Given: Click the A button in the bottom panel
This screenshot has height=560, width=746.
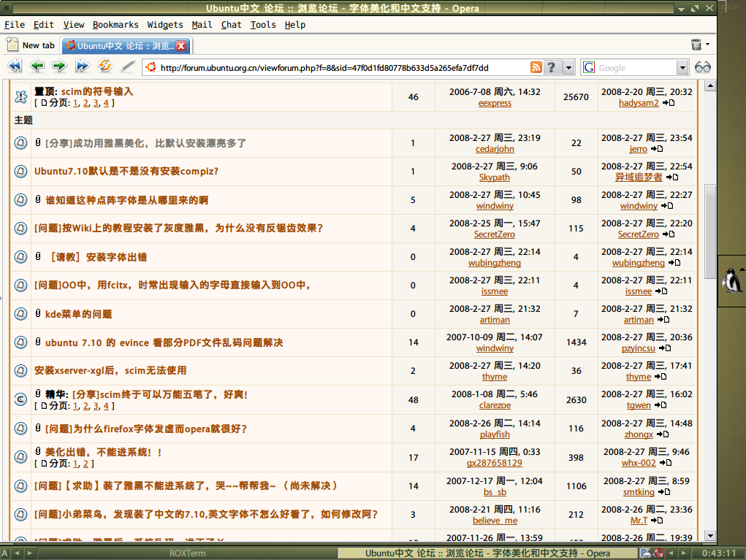Looking at the screenshot, I should (x=5, y=553).
